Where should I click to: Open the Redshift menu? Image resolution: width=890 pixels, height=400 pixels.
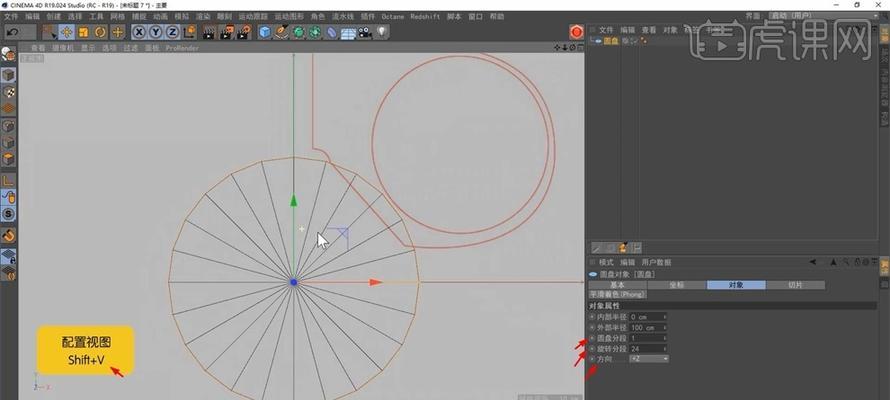(x=425, y=16)
